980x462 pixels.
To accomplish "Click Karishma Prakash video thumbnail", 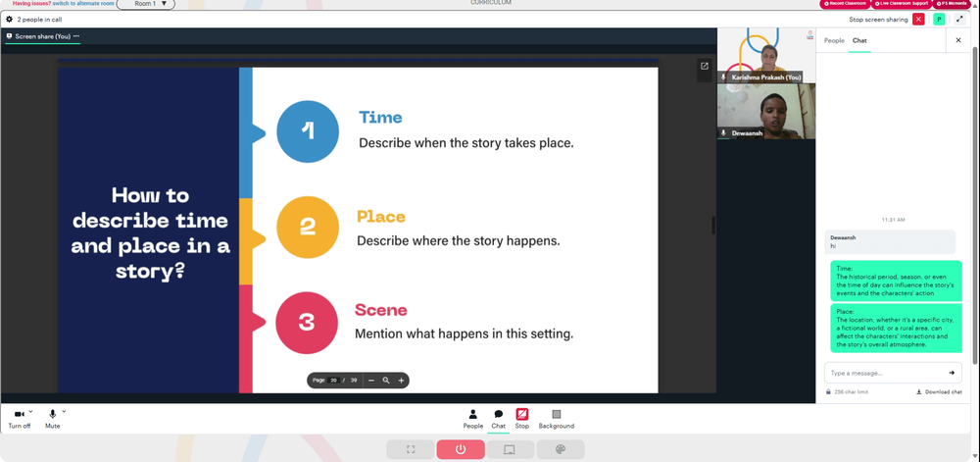I will (766, 55).
